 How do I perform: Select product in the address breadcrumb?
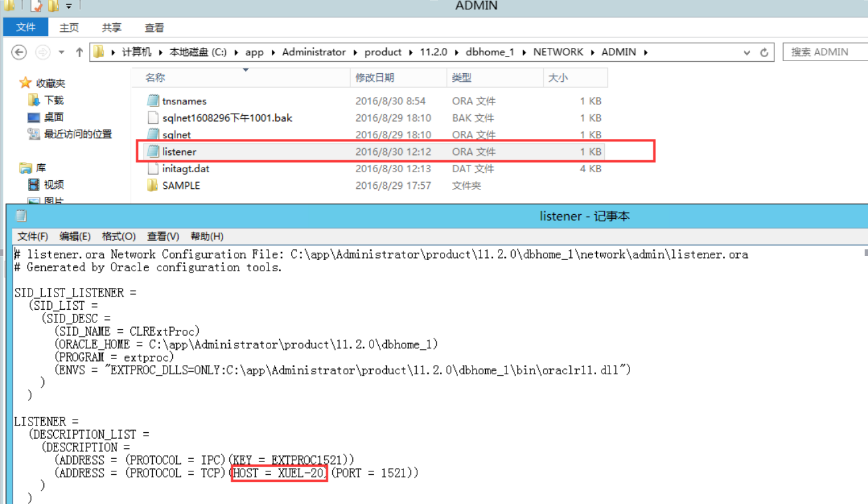coord(383,52)
